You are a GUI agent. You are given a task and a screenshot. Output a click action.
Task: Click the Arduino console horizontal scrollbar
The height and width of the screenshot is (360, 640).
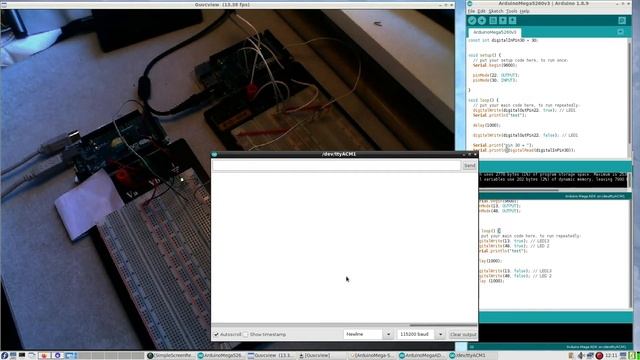coord(518,190)
